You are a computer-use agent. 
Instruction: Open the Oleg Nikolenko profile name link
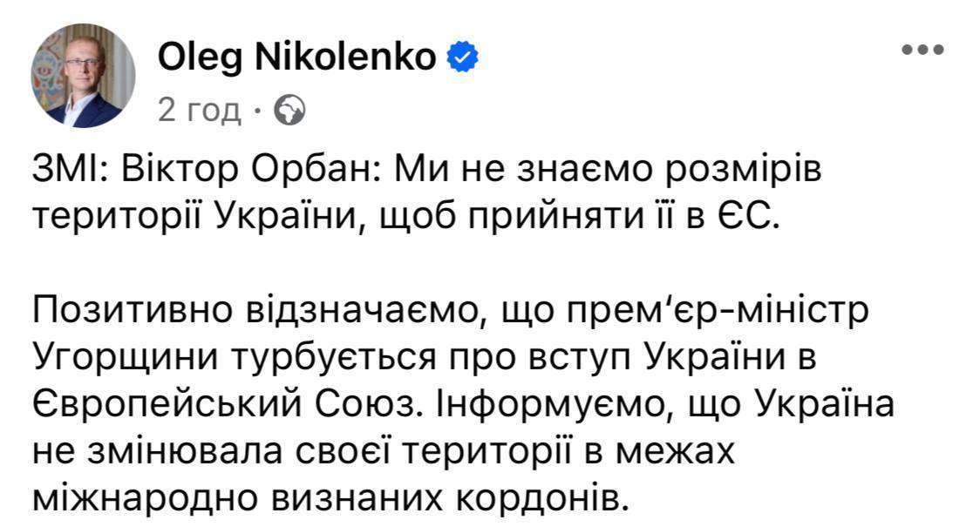pyautogui.click(x=296, y=57)
